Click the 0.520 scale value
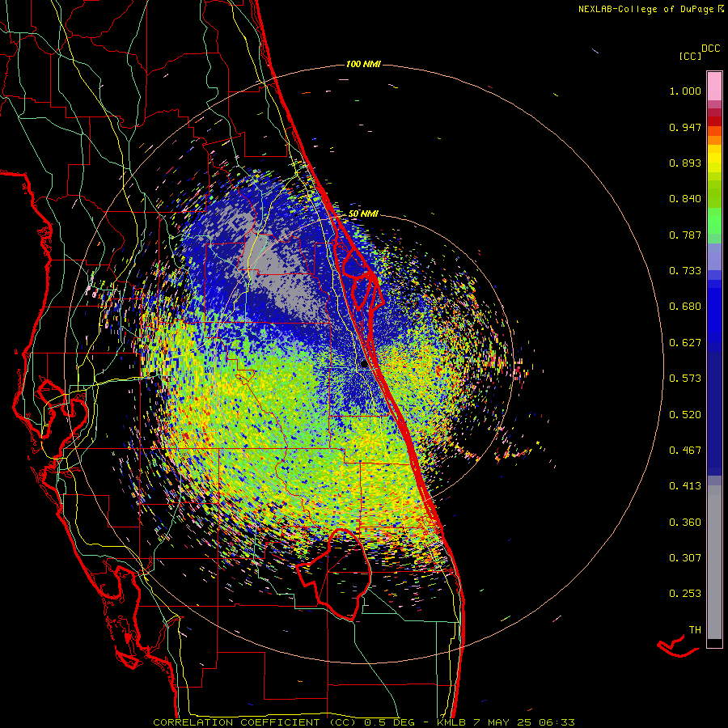Screen dimensions: 728x728 685,415
